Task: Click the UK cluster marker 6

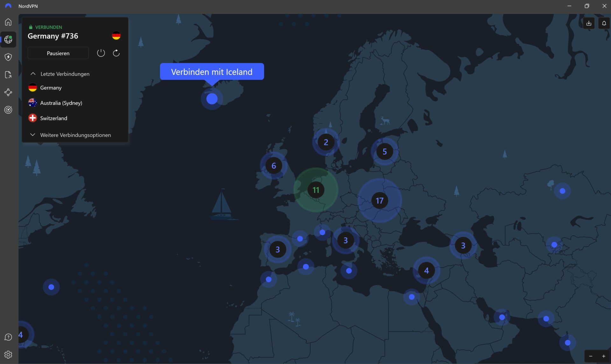Action: click(274, 165)
